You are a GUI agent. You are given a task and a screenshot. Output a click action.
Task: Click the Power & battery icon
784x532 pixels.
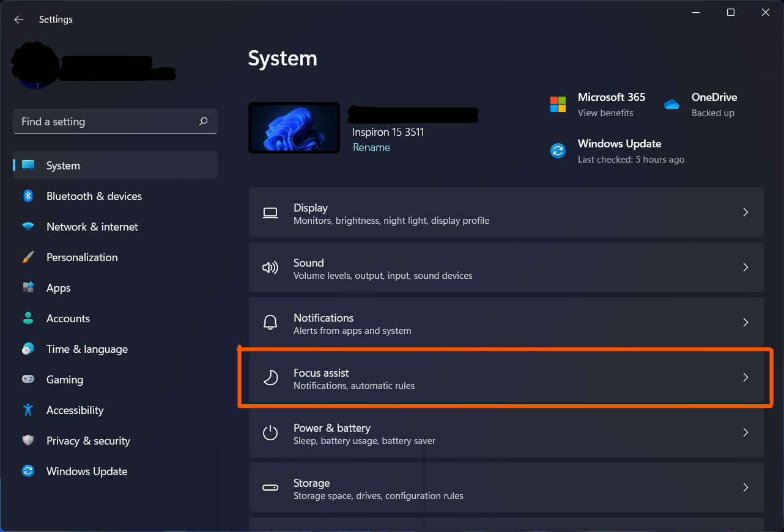point(270,432)
